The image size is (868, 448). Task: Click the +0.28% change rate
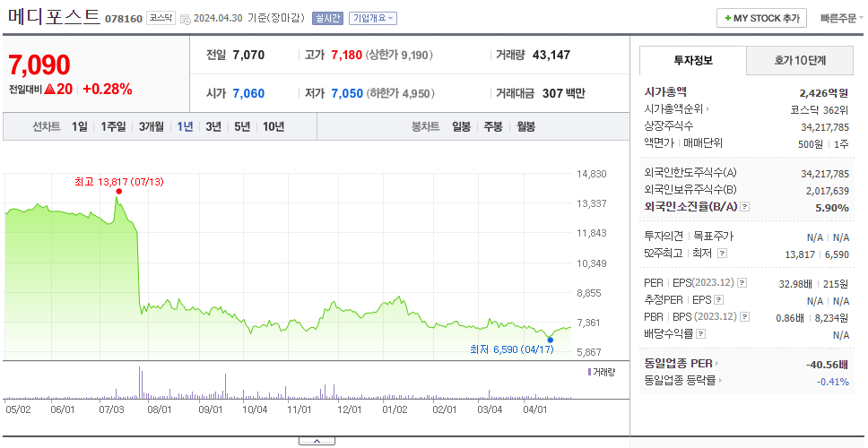(108, 89)
